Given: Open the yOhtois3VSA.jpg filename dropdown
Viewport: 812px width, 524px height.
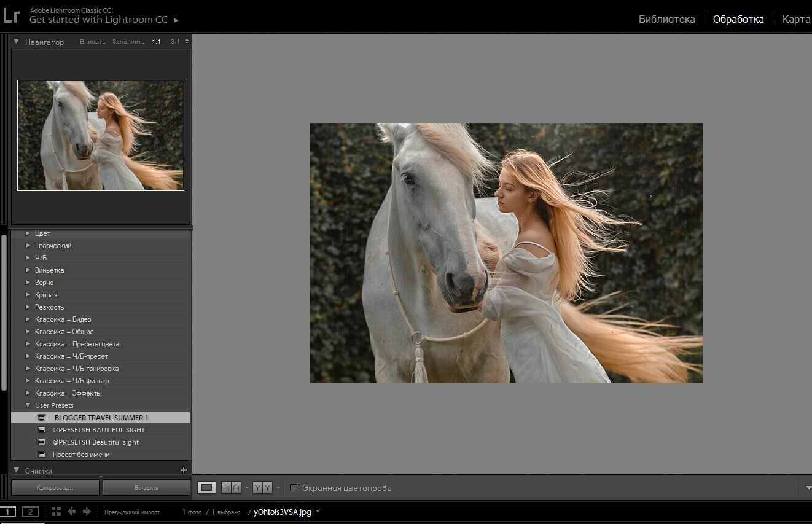Looking at the screenshot, I should pyautogui.click(x=318, y=512).
